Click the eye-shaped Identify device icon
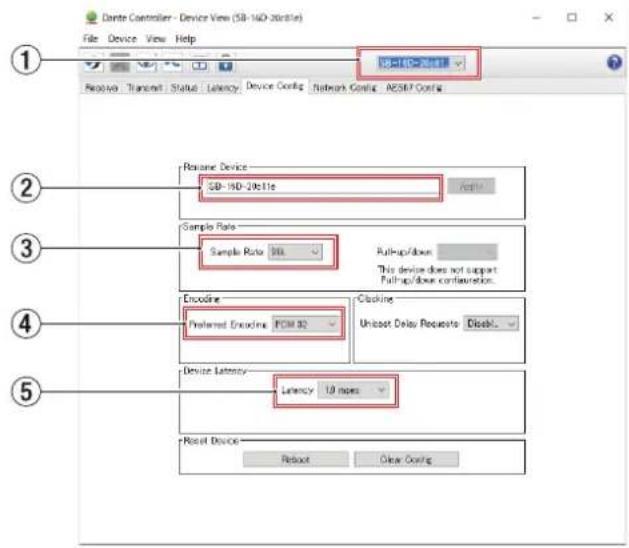This screenshot has height=548, width=629. coord(146,63)
